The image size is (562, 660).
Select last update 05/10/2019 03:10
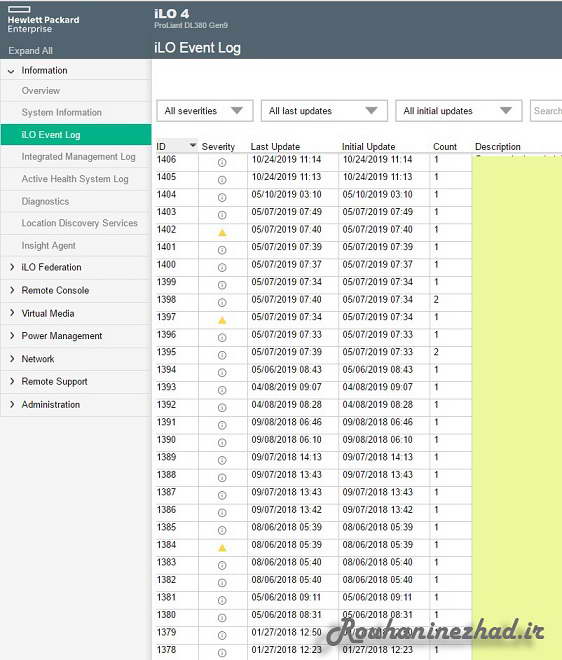286,194
